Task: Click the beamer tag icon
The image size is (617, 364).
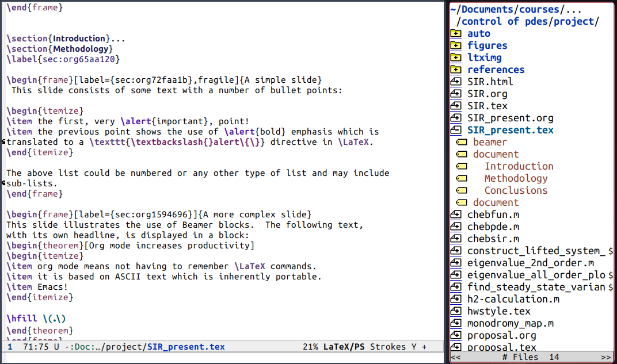Action: point(461,142)
